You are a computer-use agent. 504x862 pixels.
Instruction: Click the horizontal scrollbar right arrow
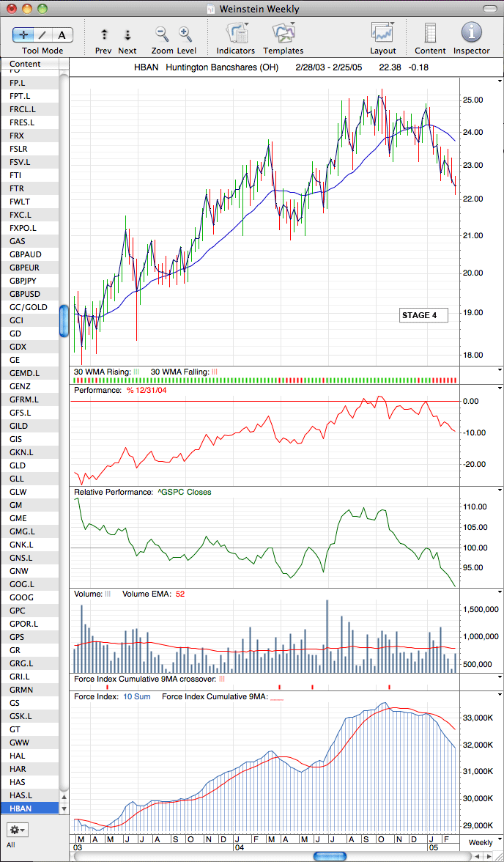tap(489, 856)
